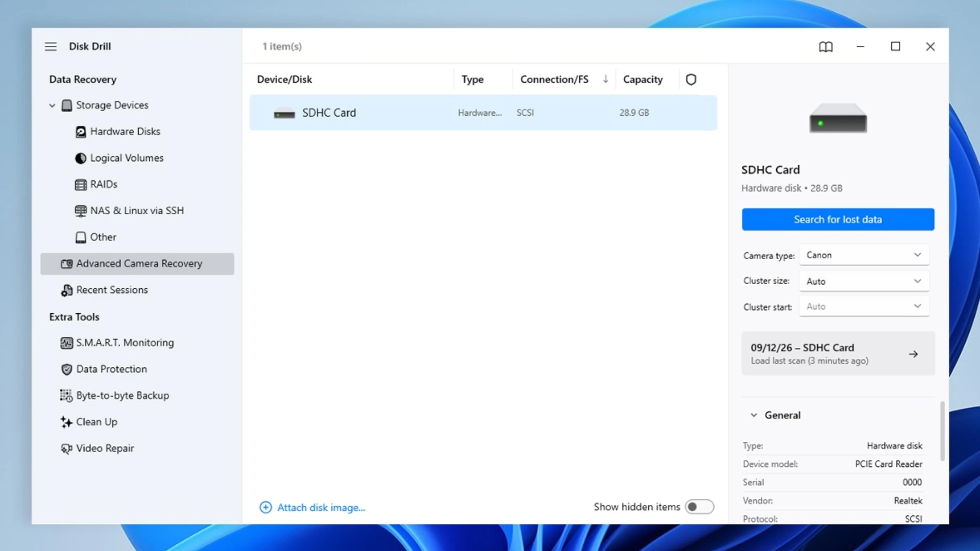Open Byte-to-byte Backup tool
Image resolution: width=980 pixels, height=551 pixels.
pyautogui.click(x=122, y=395)
